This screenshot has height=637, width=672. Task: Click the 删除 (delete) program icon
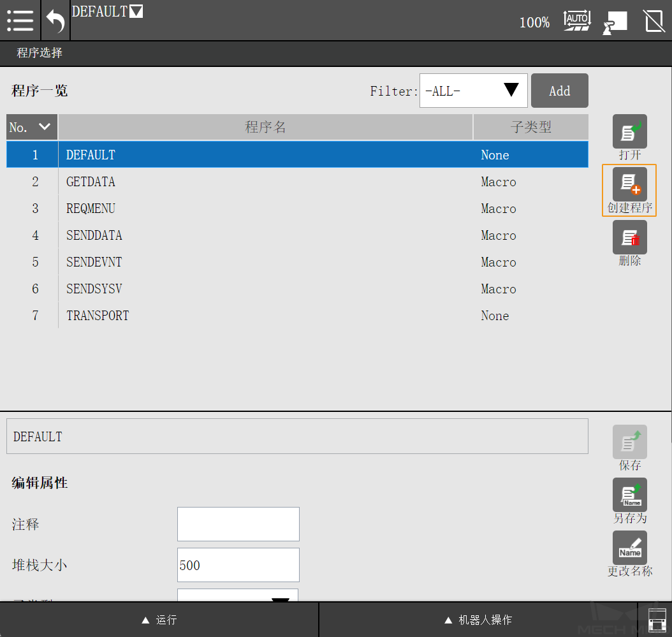point(629,237)
